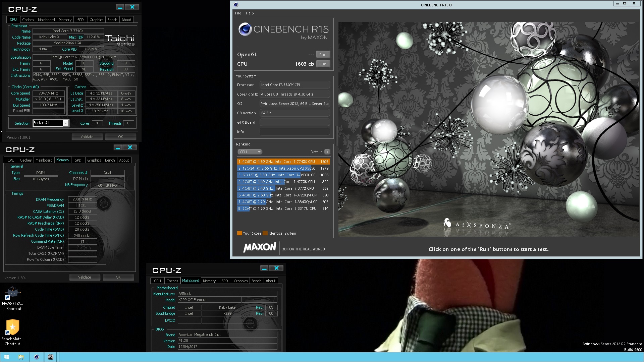
Task: Select ranking row i7-3930K 1096
Action: pos(283,175)
